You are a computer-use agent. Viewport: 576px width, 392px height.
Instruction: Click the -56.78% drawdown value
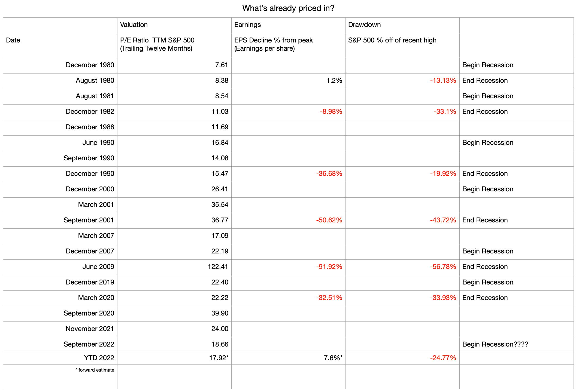(443, 267)
